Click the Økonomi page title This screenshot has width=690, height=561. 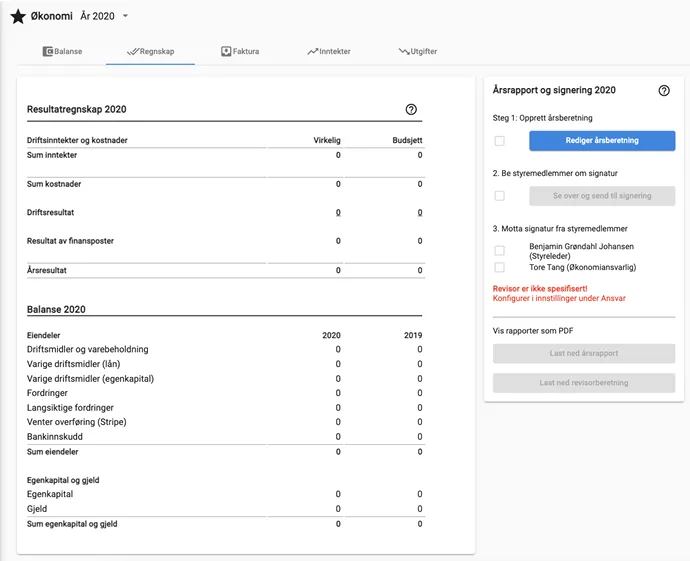51,16
